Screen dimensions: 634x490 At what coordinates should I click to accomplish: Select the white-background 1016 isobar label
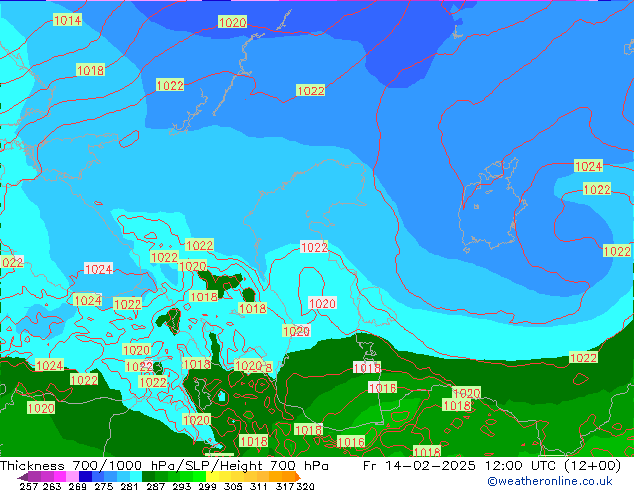[x=383, y=388]
